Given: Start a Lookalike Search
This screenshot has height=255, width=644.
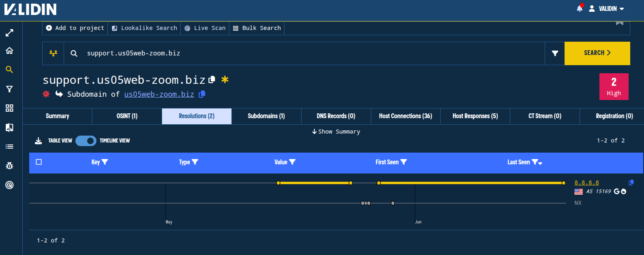Looking at the screenshot, I should pos(144,28).
